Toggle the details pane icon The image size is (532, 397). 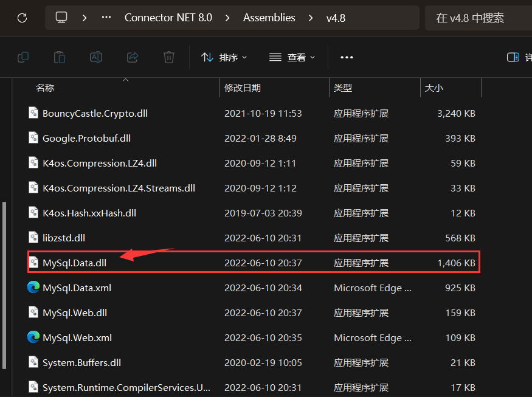pyautogui.click(x=513, y=57)
